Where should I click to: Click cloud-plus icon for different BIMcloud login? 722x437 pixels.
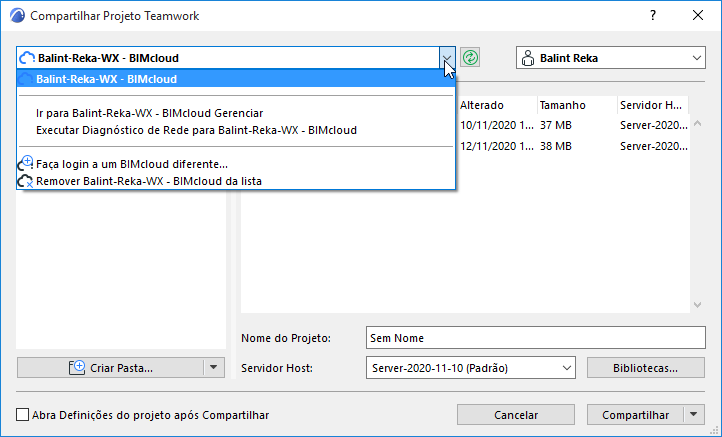(25, 163)
